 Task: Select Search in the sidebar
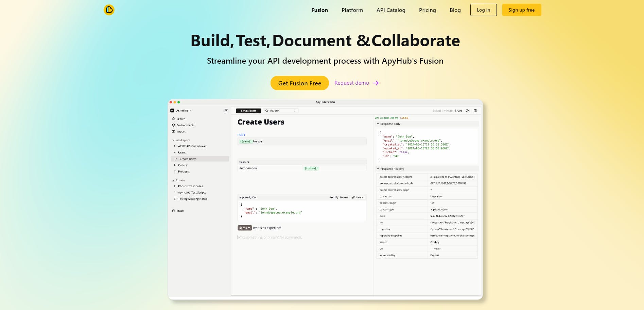(181, 119)
